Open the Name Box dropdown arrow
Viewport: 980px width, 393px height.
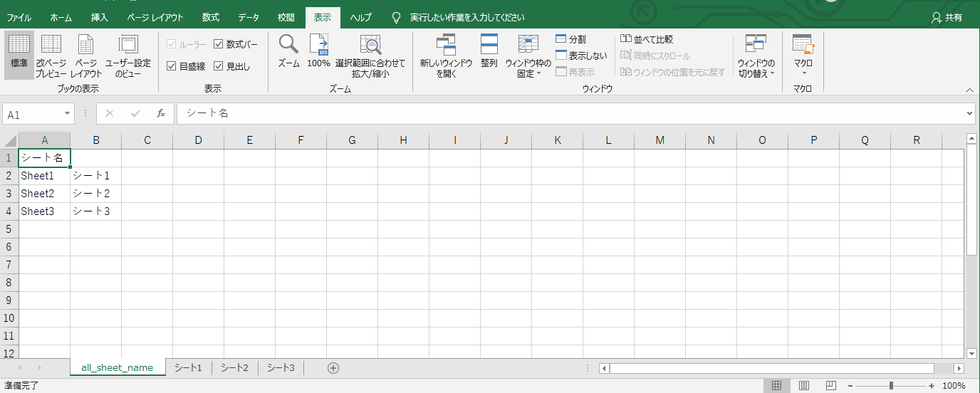(68, 114)
